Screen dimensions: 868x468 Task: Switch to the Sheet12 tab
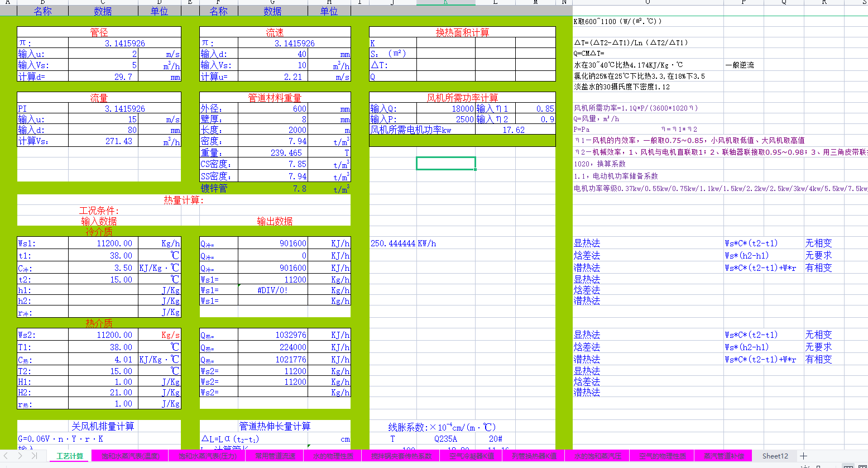click(x=775, y=456)
